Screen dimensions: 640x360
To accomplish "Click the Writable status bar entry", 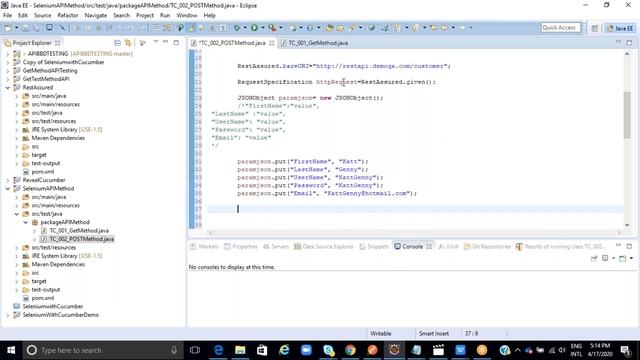I will (380, 333).
